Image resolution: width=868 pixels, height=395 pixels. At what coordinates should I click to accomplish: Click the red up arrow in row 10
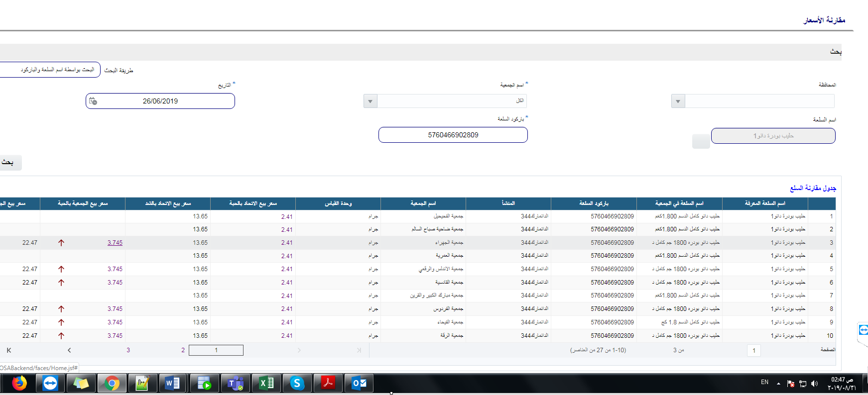pyautogui.click(x=61, y=336)
